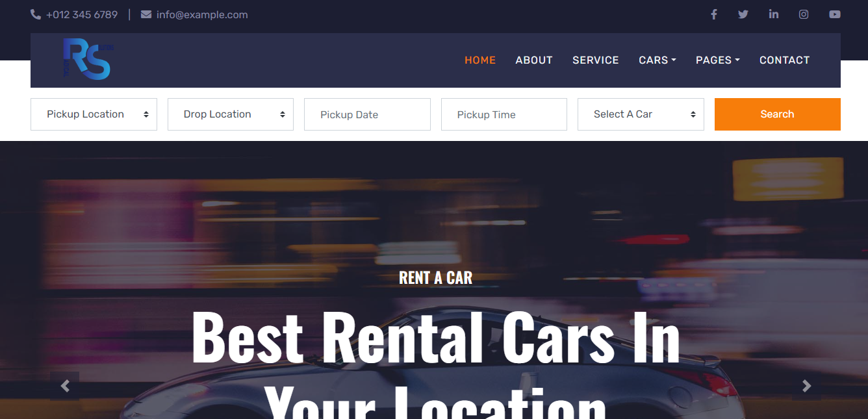Click the RS logo in navbar

[88, 60]
